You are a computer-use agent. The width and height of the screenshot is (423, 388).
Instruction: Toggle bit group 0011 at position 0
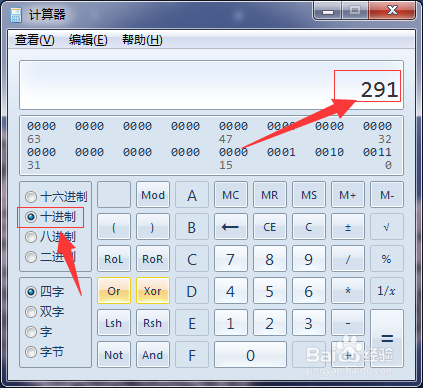(377, 152)
